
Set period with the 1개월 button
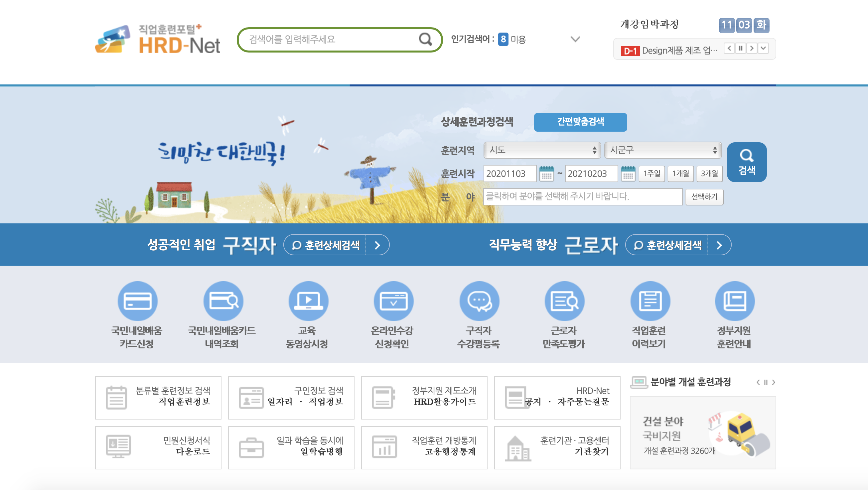680,174
